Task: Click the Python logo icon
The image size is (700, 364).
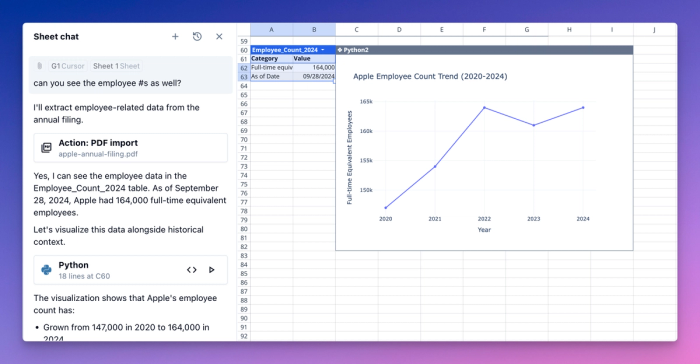Action: tap(46, 270)
